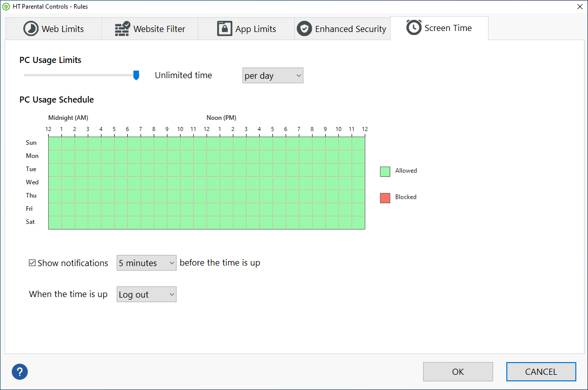
Task: Click the Noon (PM) header text
Action: point(221,118)
